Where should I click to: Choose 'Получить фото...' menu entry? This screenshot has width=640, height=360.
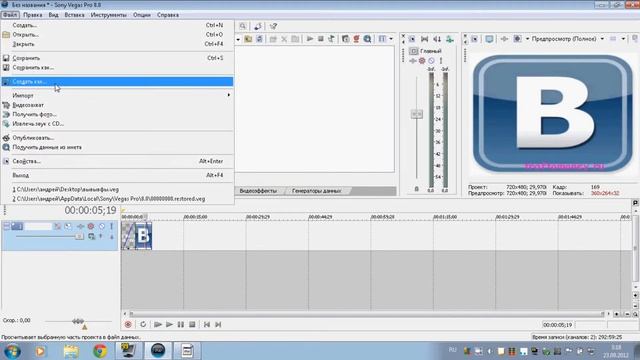tap(117, 114)
